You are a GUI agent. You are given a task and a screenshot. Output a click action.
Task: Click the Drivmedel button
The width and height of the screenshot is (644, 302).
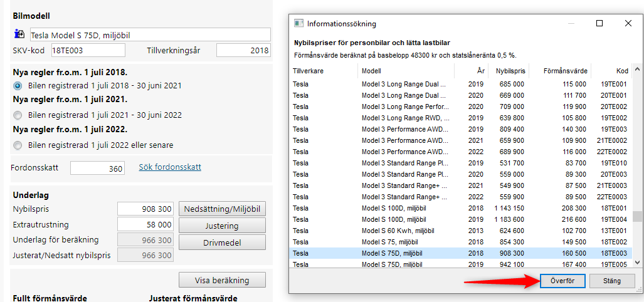222,242
